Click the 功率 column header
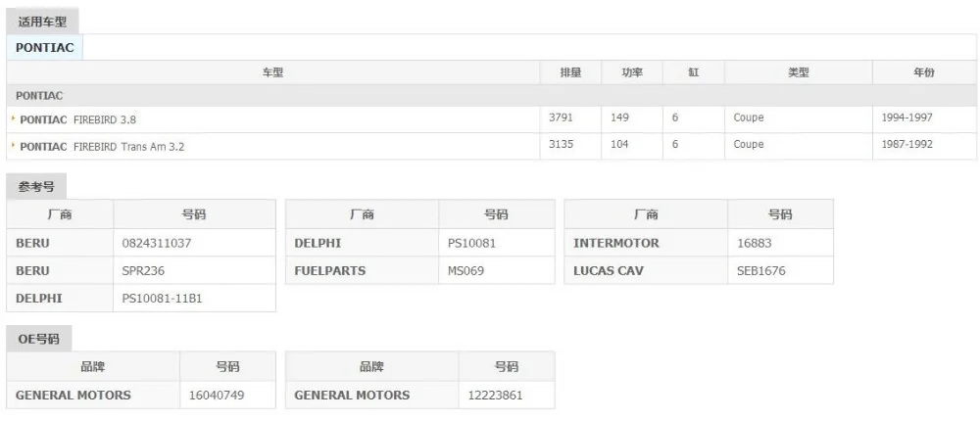Image resolution: width=980 pixels, height=421 pixels. click(x=632, y=72)
